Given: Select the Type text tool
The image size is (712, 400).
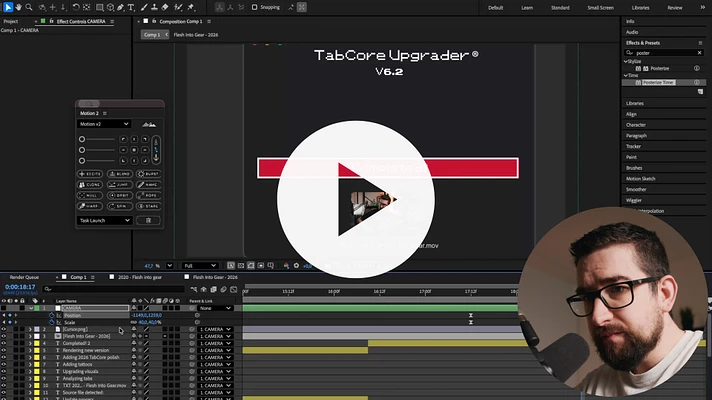Looking at the screenshot, I should click(x=131, y=7).
